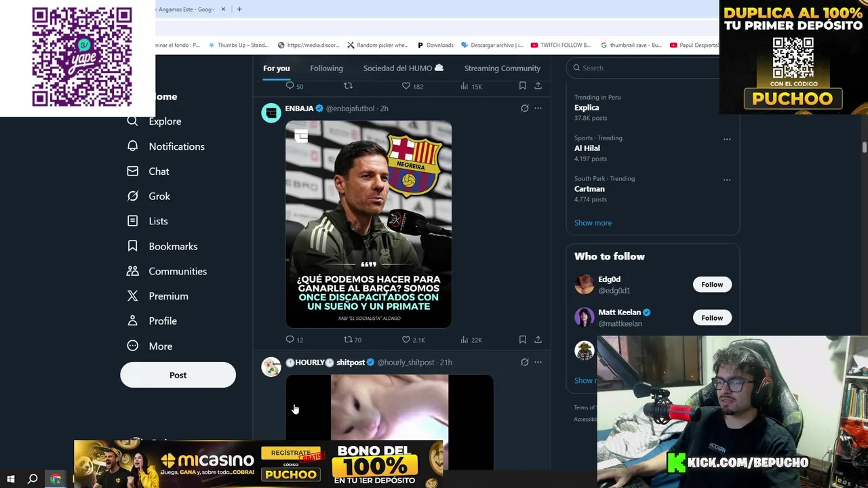View analytics 15K on top post

pos(471,86)
